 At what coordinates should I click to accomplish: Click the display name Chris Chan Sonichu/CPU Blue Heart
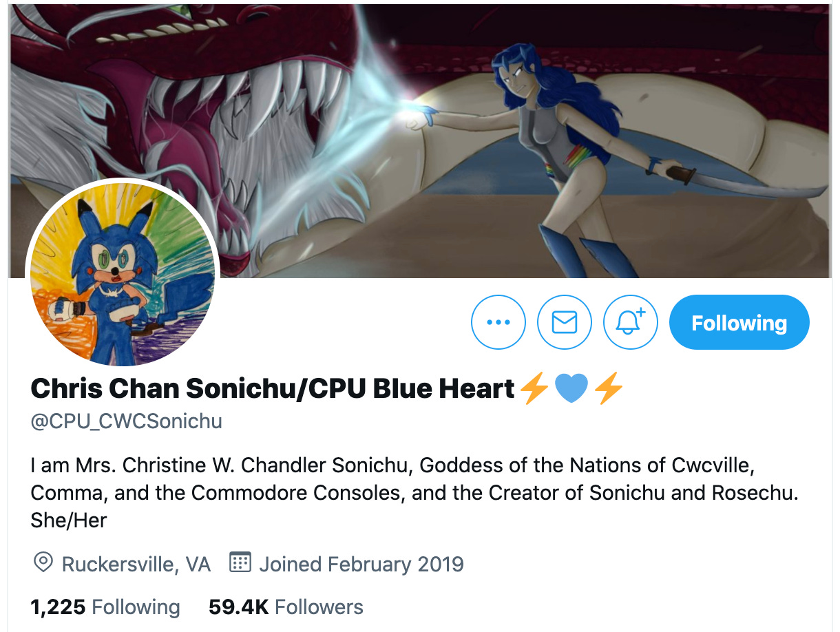pos(273,389)
